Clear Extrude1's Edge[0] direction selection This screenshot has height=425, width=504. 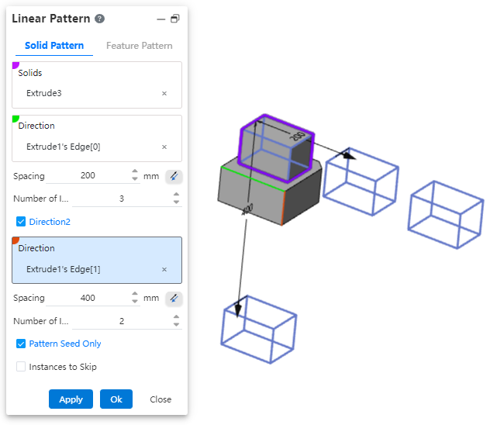point(164,147)
